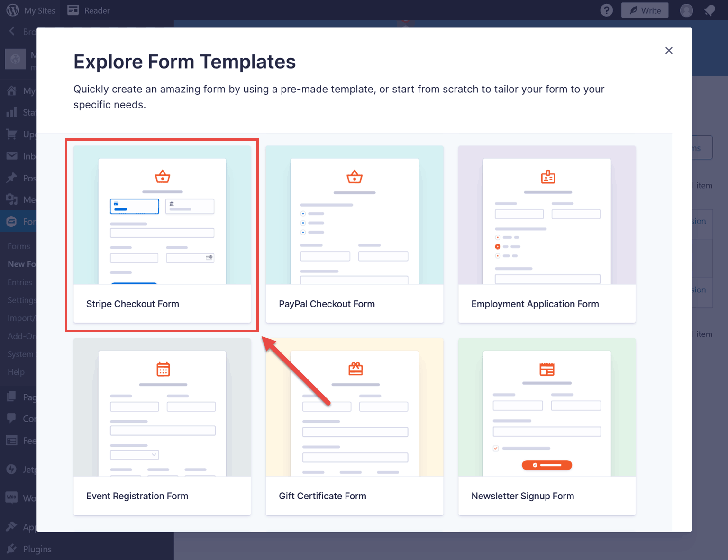This screenshot has height=560, width=728.
Task: Click the back chevron in sidebar
Action: click(x=12, y=31)
